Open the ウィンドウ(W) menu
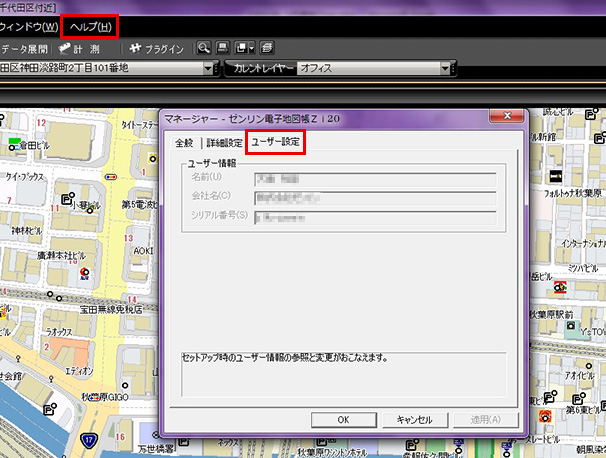The image size is (606, 458). click(x=29, y=27)
